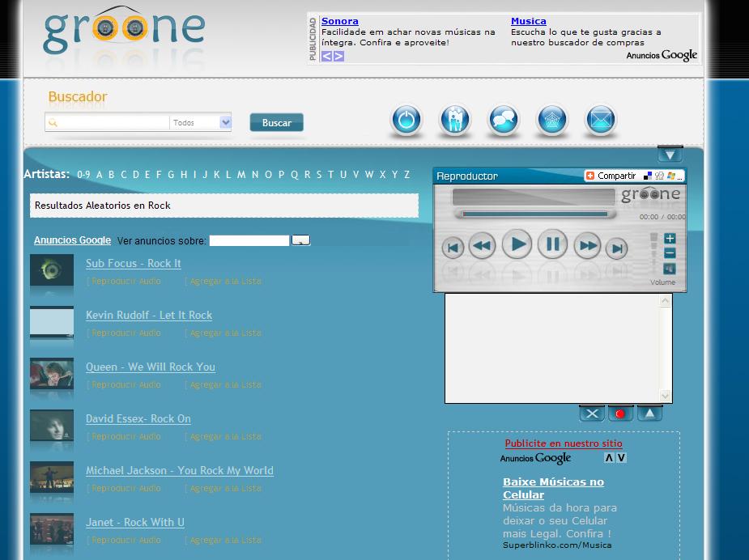This screenshot has width=749, height=560.
Task: Browse artists starting with letter M
Action: tap(241, 175)
